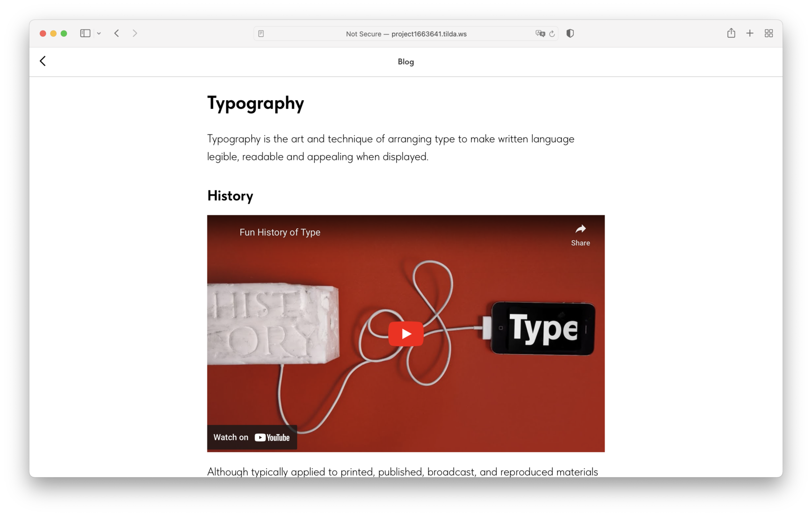Click the green zoom traffic light
This screenshot has width=812, height=516.
pyautogui.click(x=64, y=33)
